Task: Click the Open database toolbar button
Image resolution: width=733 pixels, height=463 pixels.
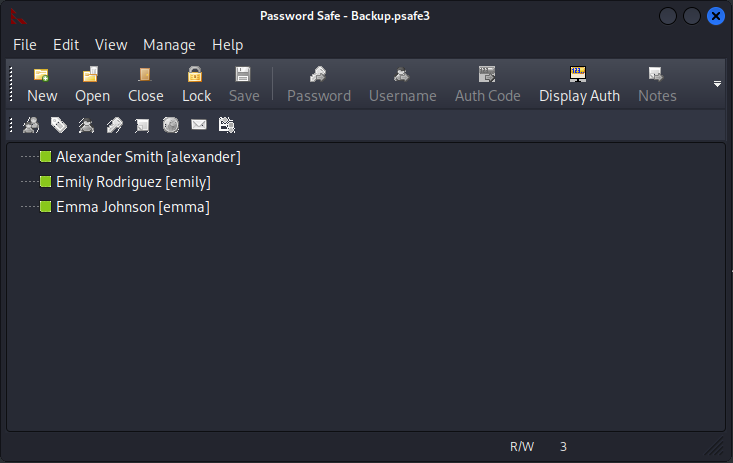Action: pos(93,85)
